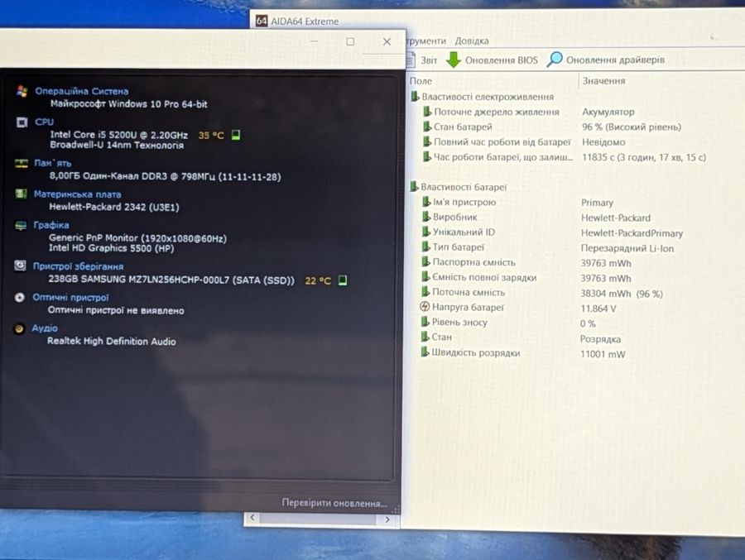Click the AIDA64 Extreme title bar icon

tap(262, 21)
